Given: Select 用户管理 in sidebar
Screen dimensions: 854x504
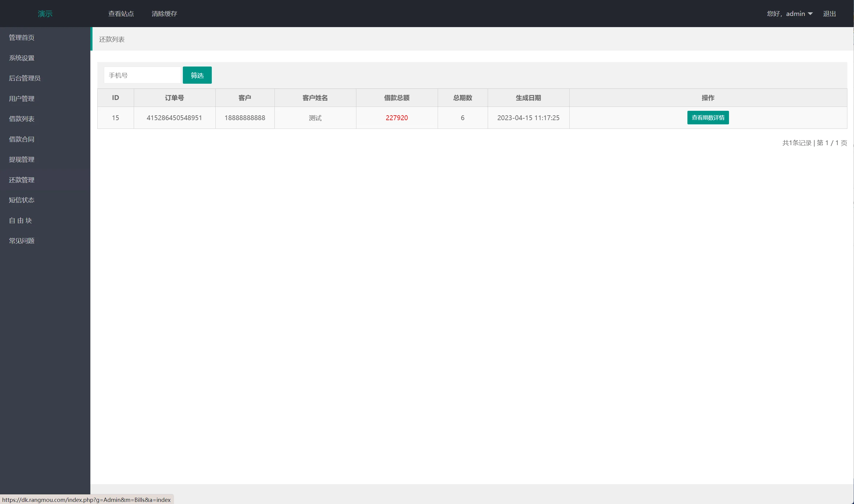Looking at the screenshot, I should [22, 99].
